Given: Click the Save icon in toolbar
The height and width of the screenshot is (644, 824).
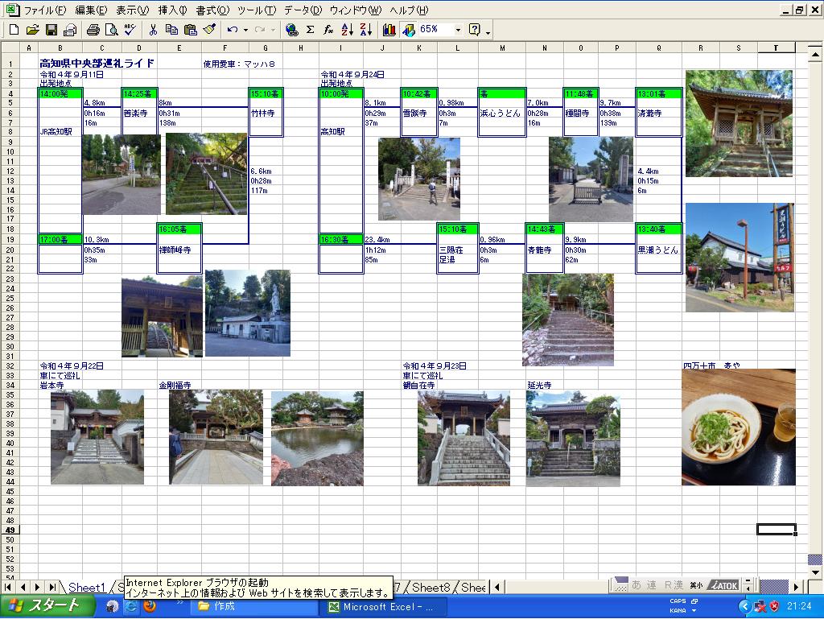Looking at the screenshot, I should (x=51, y=30).
